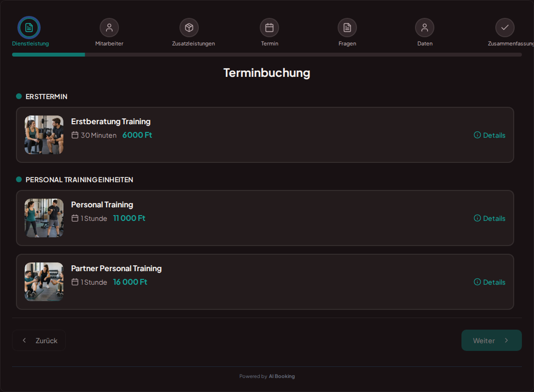Click the info icon for Personal Training

(477, 218)
